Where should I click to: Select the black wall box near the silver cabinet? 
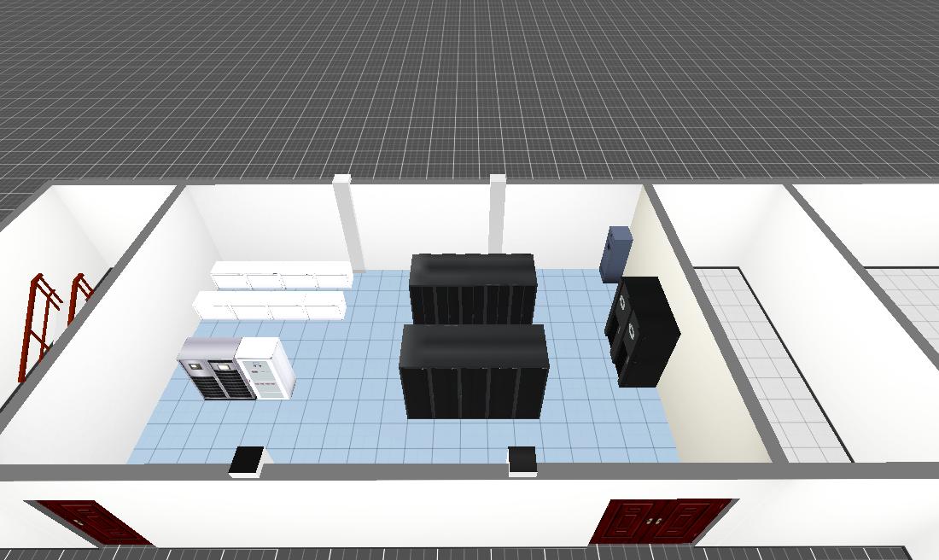247,462
